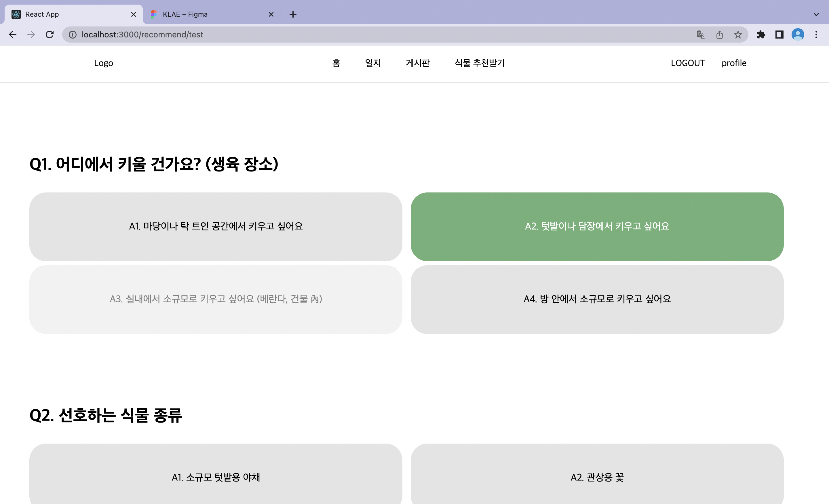The height and width of the screenshot is (504, 829).
Task: Expand the tab search chevron
Action: click(816, 14)
